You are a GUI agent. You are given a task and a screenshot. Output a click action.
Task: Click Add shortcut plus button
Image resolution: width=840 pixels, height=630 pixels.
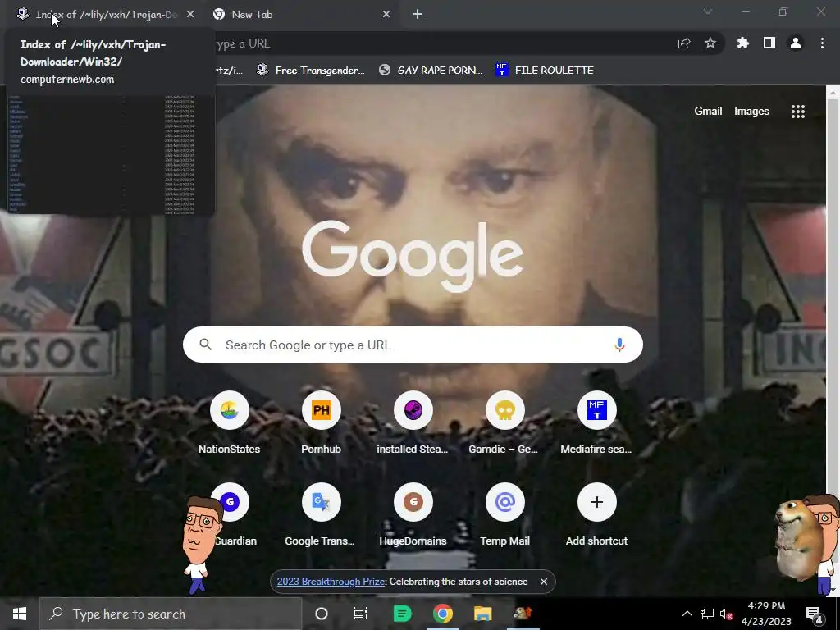(596, 503)
